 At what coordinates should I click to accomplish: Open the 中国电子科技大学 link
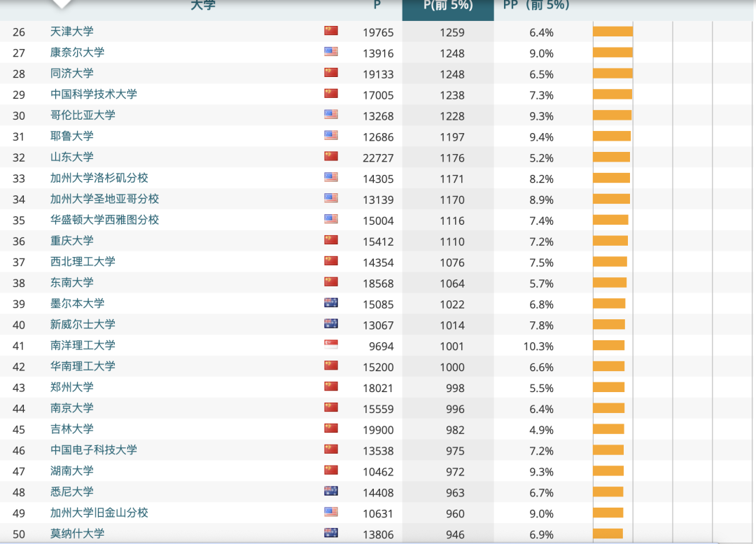(94, 450)
